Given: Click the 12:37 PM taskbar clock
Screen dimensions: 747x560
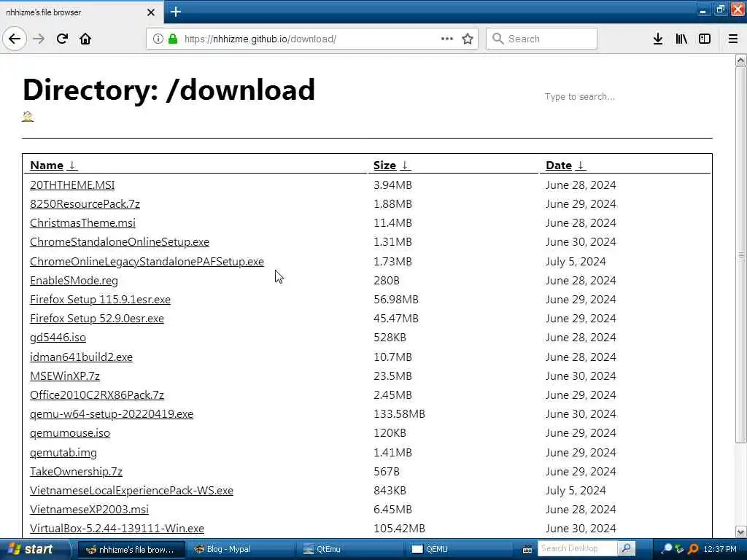Looking at the screenshot, I should click(720, 549).
